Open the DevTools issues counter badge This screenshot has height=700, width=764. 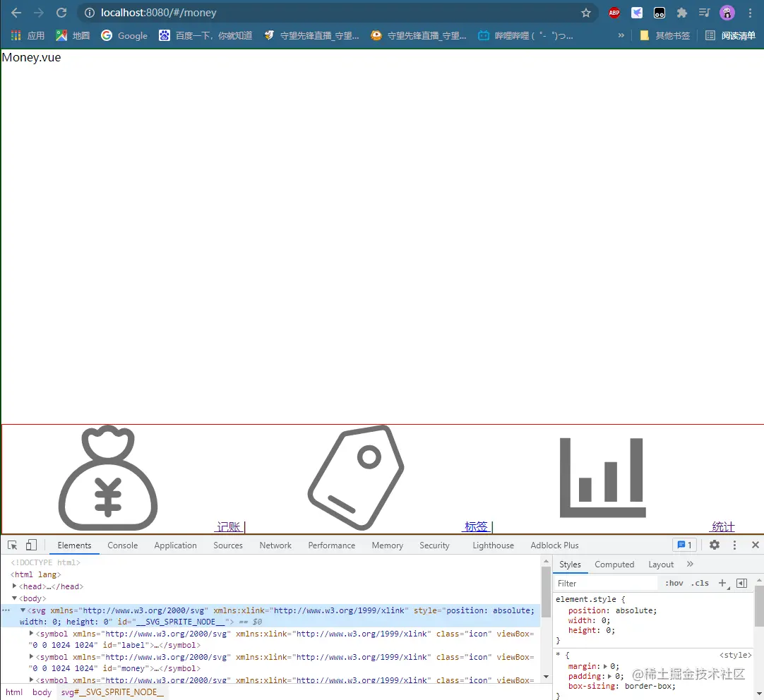pyautogui.click(x=685, y=545)
